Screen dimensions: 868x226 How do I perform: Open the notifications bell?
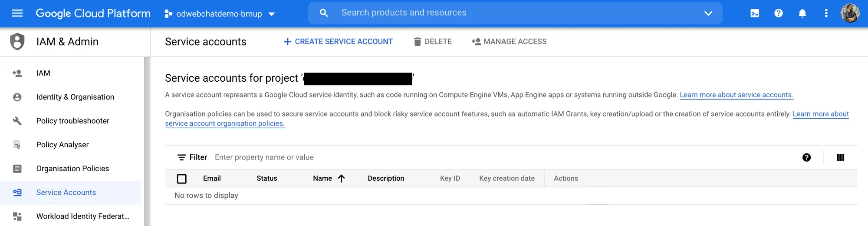802,13
